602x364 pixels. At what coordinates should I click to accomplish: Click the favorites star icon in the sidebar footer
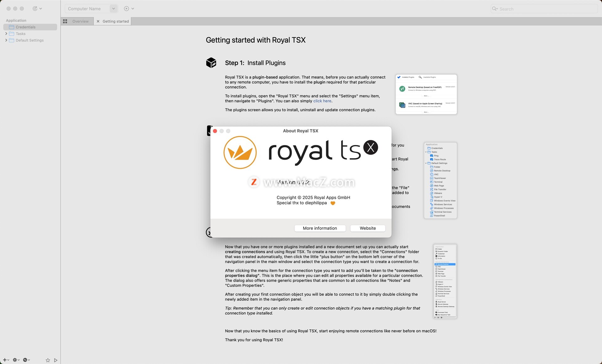(x=48, y=360)
